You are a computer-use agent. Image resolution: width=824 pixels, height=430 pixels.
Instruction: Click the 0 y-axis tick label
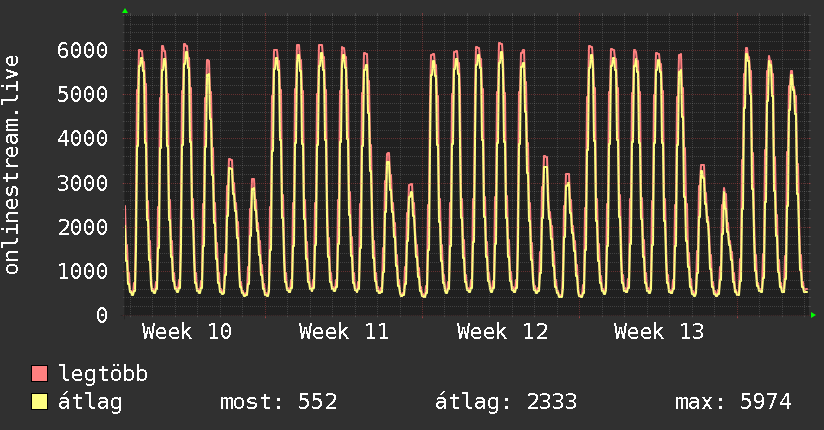click(102, 315)
